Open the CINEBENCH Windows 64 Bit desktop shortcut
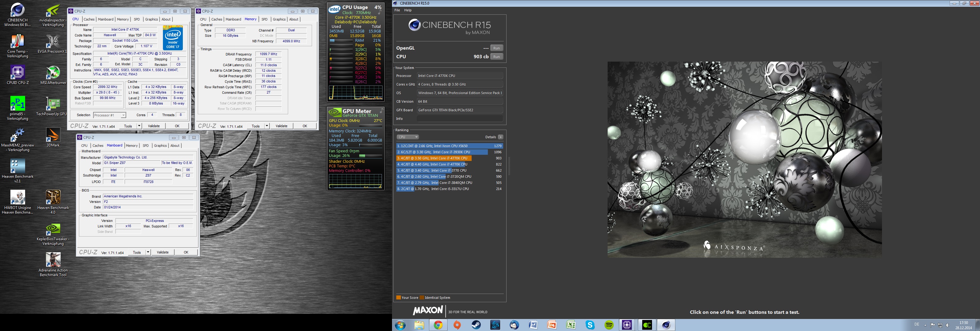The width and height of the screenshot is (980, 331). point(17,15)
